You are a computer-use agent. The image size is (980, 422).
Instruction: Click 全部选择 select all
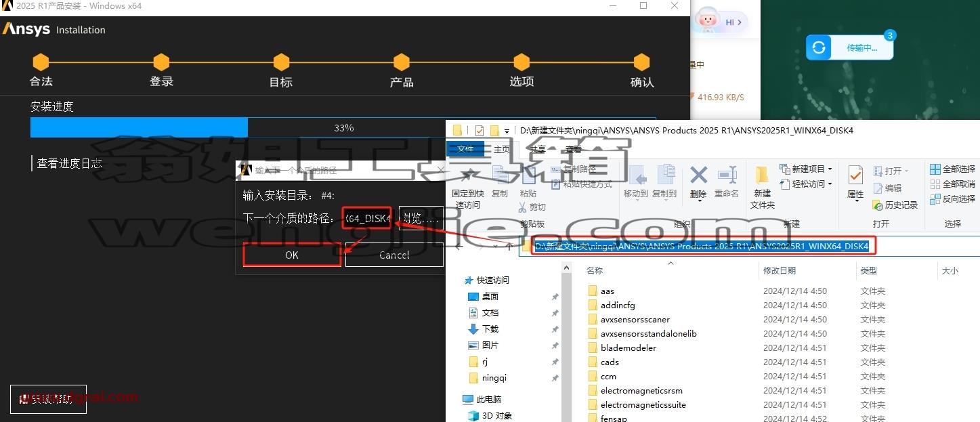[952, 169]
